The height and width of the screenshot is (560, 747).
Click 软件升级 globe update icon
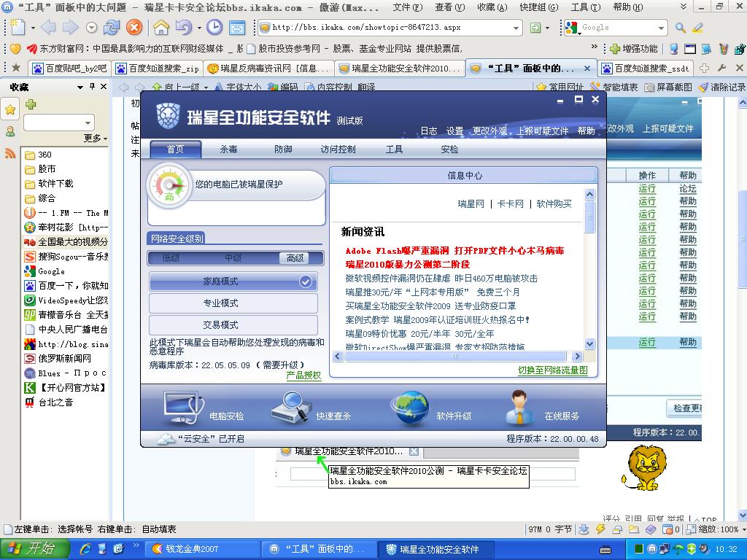point(410,408)
